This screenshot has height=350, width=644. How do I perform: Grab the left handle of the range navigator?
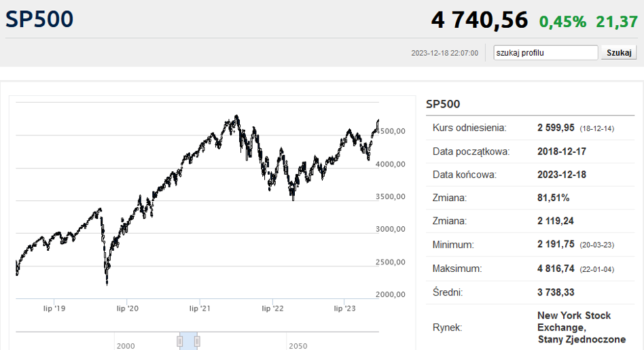[180, 341]
